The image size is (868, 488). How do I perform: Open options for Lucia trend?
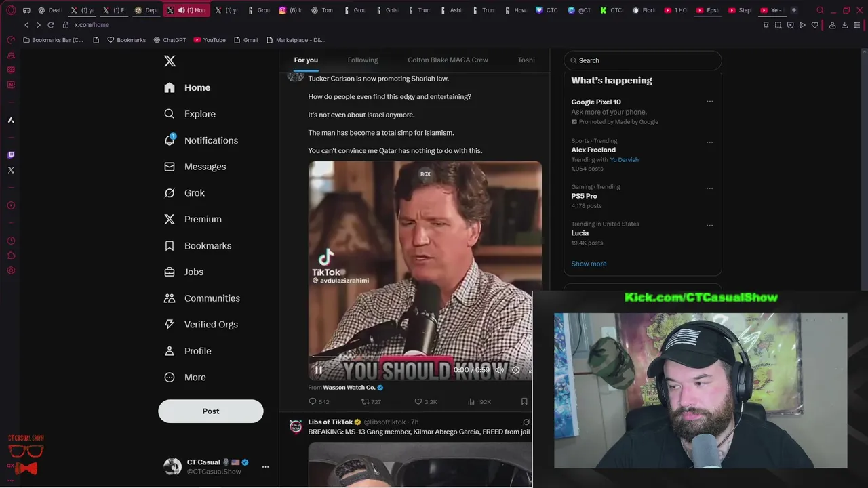(709, 225)
